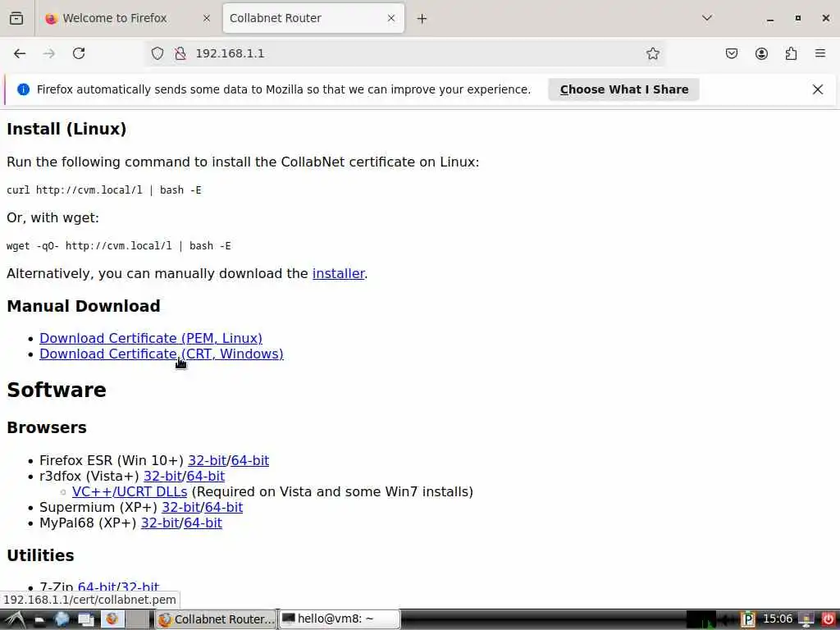Download Firefox ESR 32-bit

(x=208, y=461)
